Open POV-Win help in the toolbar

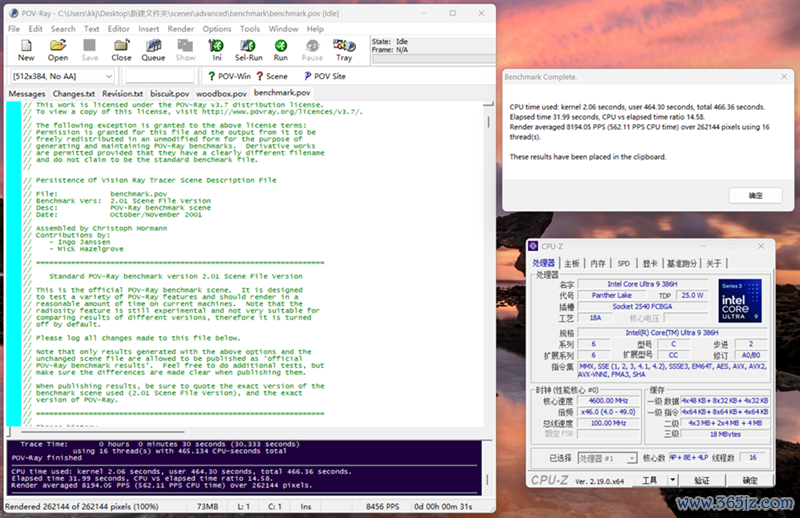tap(230, 76)
